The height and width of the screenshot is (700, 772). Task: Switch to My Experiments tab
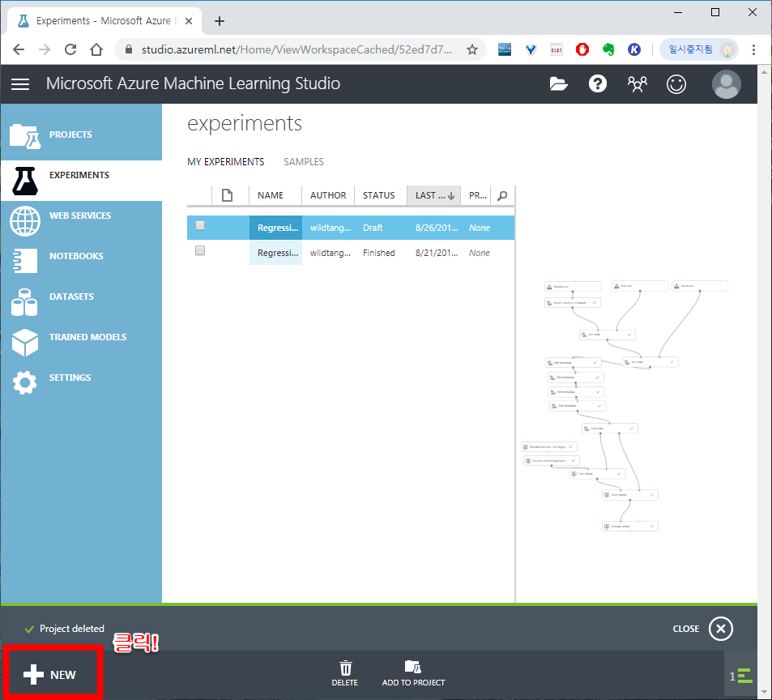225,162
